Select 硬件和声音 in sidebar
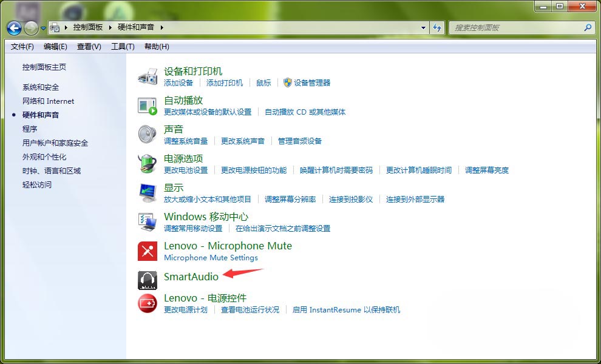601x364 pixels. [x=41, y=115]
